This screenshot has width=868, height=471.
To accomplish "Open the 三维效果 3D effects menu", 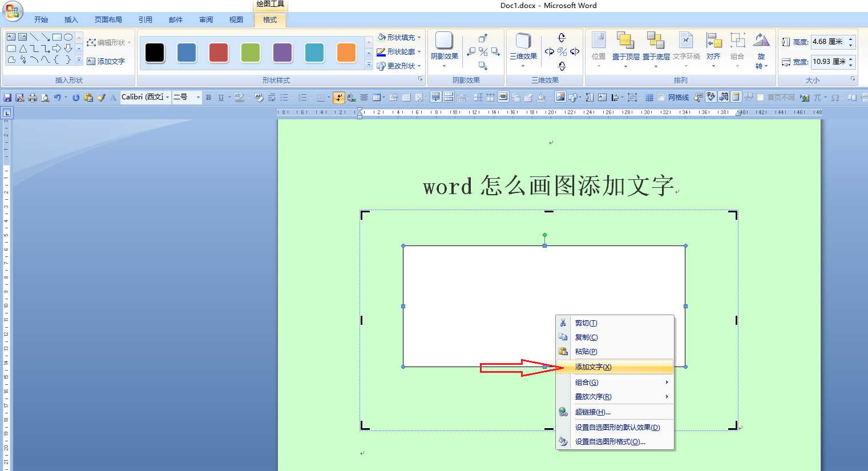I will pyautogui.click(x=523, y=50).
